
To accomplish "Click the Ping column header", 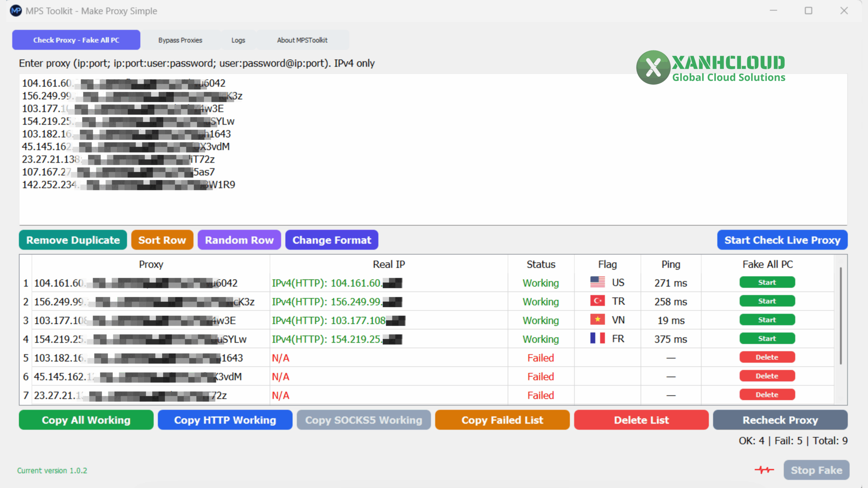I will (671, 264).
